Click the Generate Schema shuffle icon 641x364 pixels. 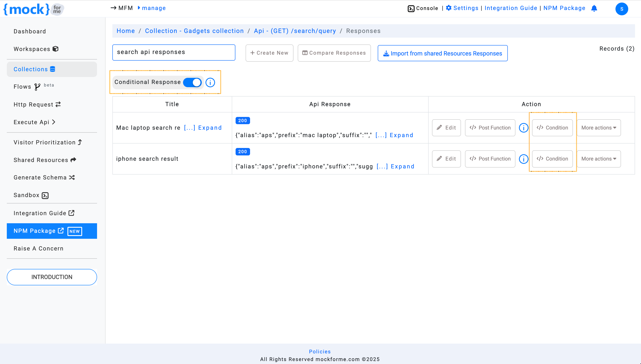72,178
